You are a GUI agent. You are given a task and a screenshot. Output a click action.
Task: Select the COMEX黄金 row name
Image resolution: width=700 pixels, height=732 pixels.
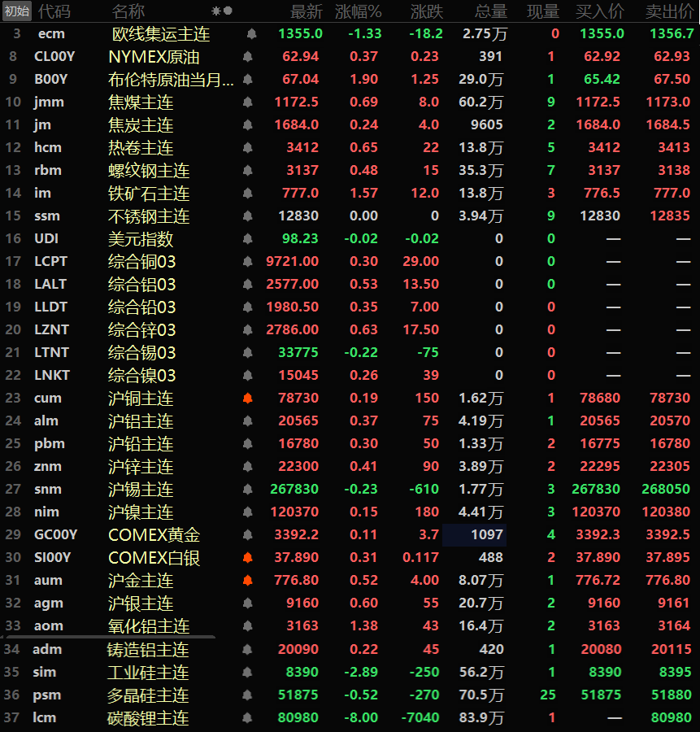(154, 535)
